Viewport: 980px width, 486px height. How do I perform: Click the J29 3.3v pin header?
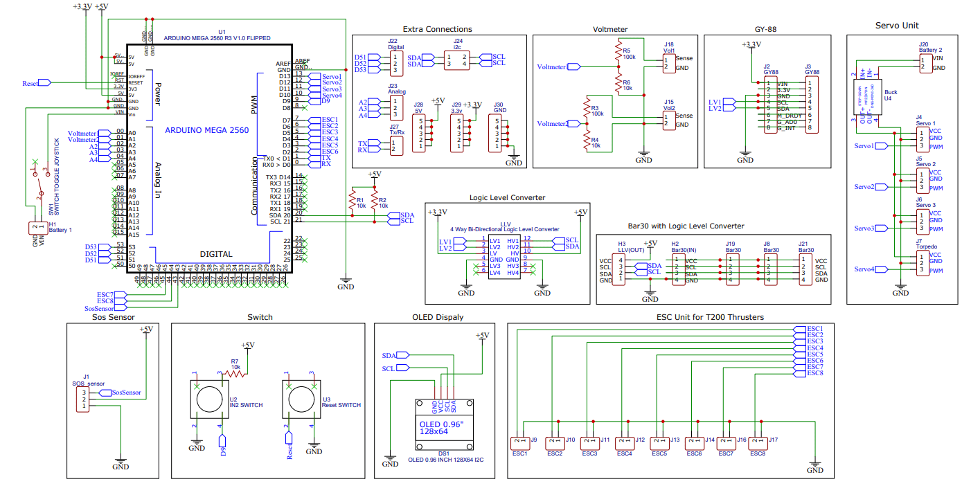tap(458, 133)
